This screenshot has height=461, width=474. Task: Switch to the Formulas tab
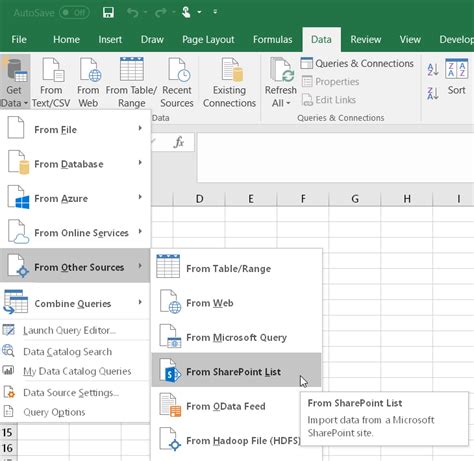click(x=272, y=40)
